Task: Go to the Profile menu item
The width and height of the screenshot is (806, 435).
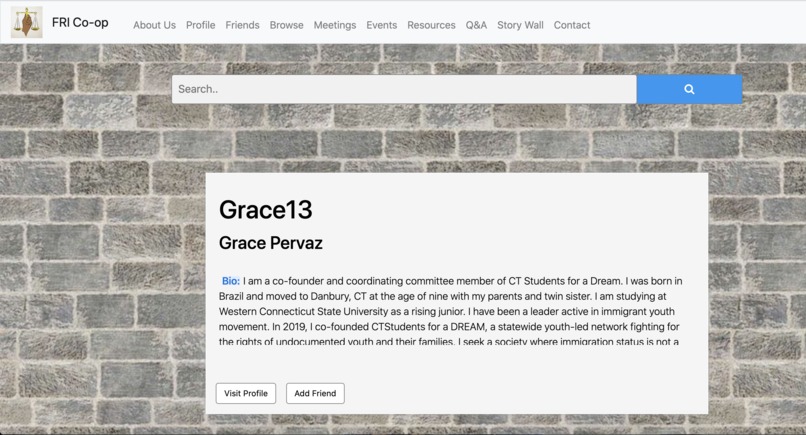Action: (x=200, y=25)
